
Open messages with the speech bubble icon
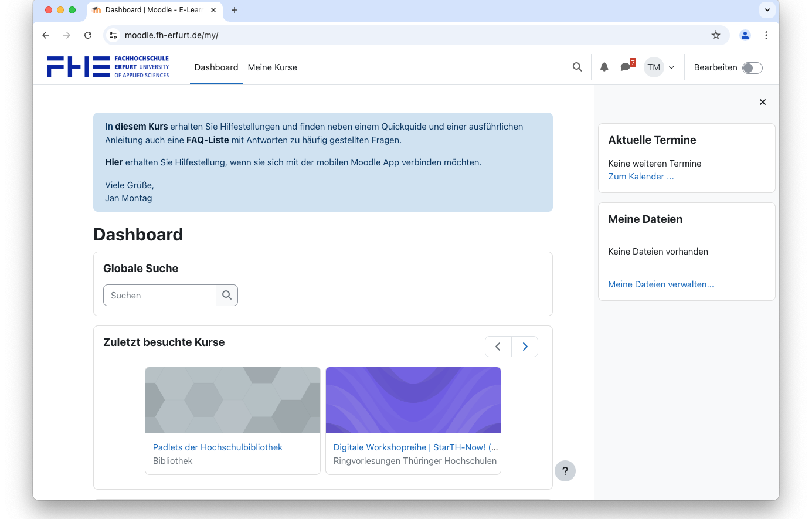point(626,67)
